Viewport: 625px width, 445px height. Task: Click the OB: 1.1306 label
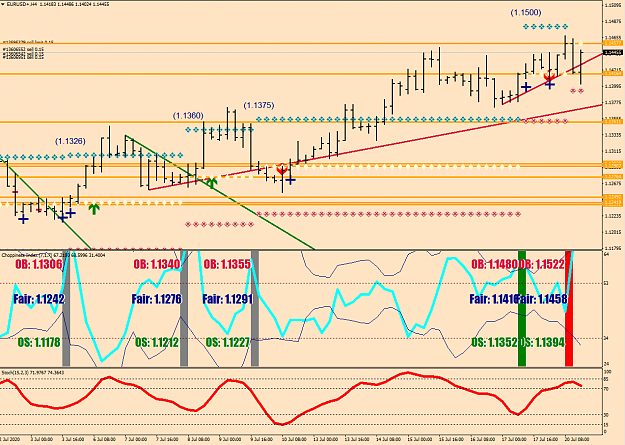[x=39, y=264]
